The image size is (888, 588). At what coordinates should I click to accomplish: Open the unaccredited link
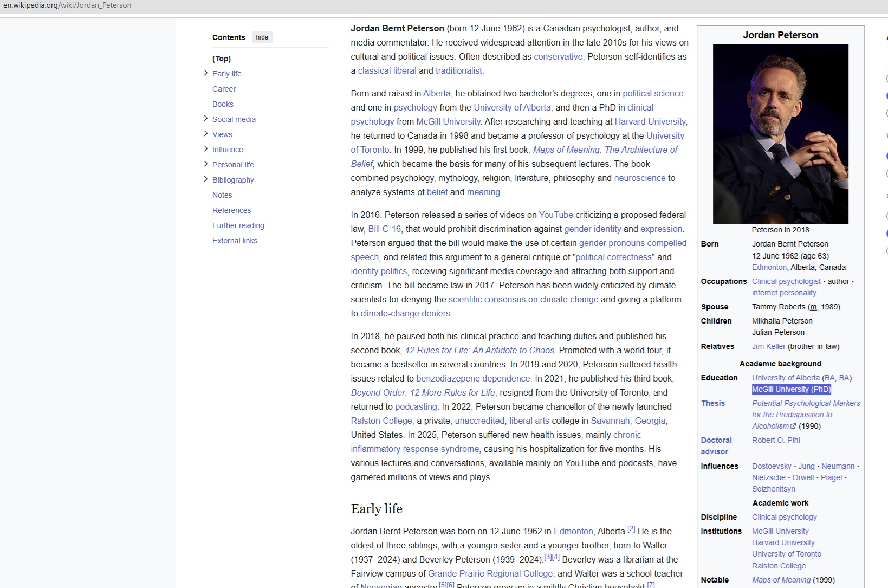click(479, 421)
